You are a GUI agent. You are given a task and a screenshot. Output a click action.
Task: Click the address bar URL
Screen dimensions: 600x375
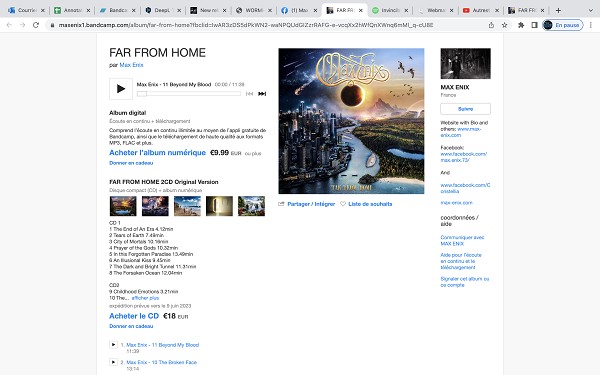click(x=246, y=25)
